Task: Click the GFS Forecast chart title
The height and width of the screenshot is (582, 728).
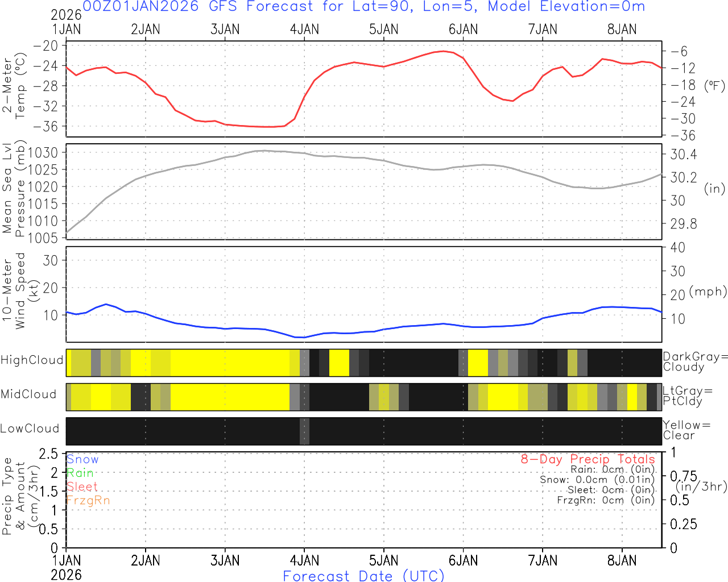Action: [364, 7]
